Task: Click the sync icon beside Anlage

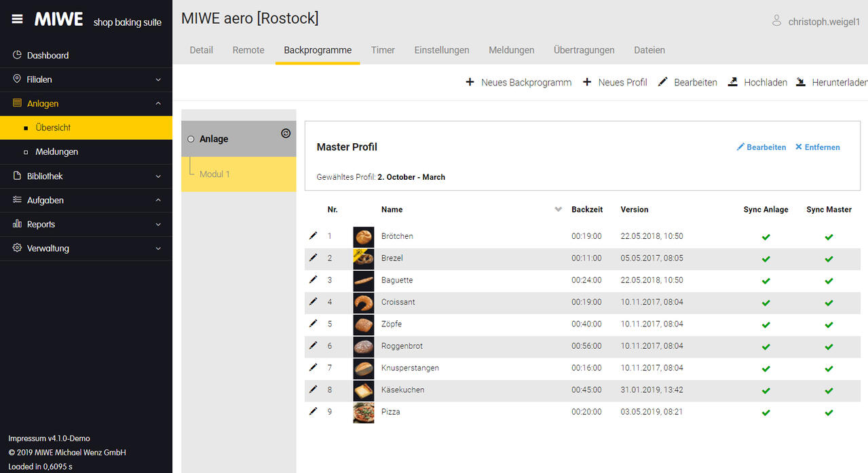Action: click(286, 134)
